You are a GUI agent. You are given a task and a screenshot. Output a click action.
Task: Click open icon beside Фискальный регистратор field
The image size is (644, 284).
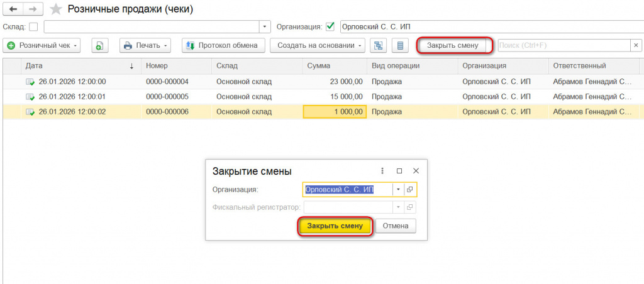(x=410, y=207)
